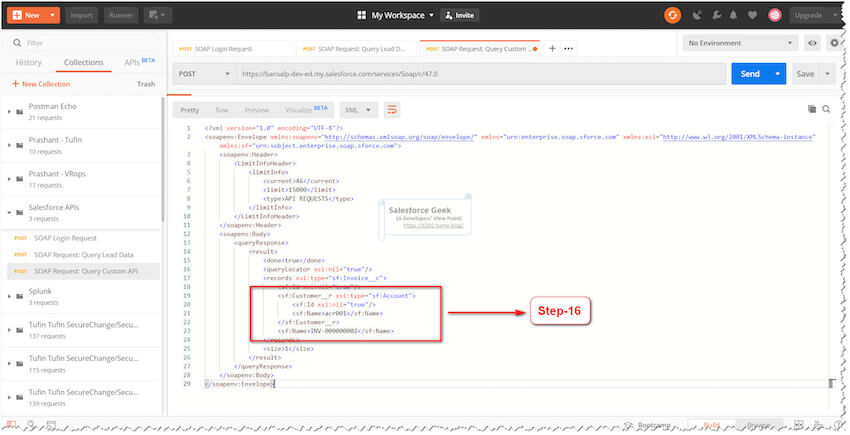850x435 pixels.
Task: Open manage environments gear icon
Action: pos(834,43)
